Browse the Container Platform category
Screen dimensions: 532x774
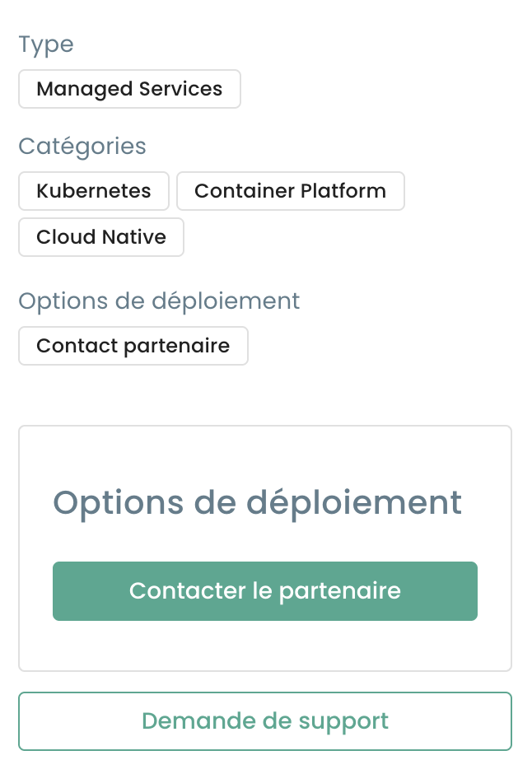tap(290, 191)
